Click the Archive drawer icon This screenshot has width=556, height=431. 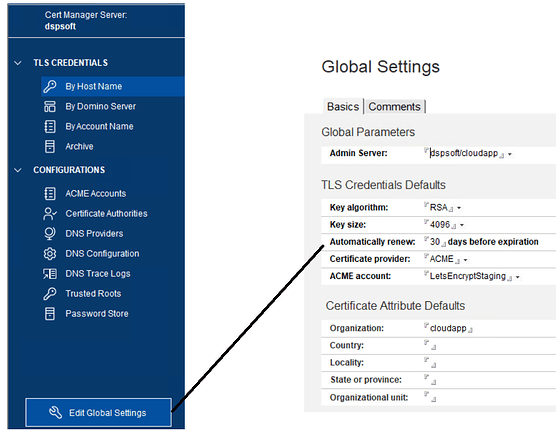coord(50,146)
